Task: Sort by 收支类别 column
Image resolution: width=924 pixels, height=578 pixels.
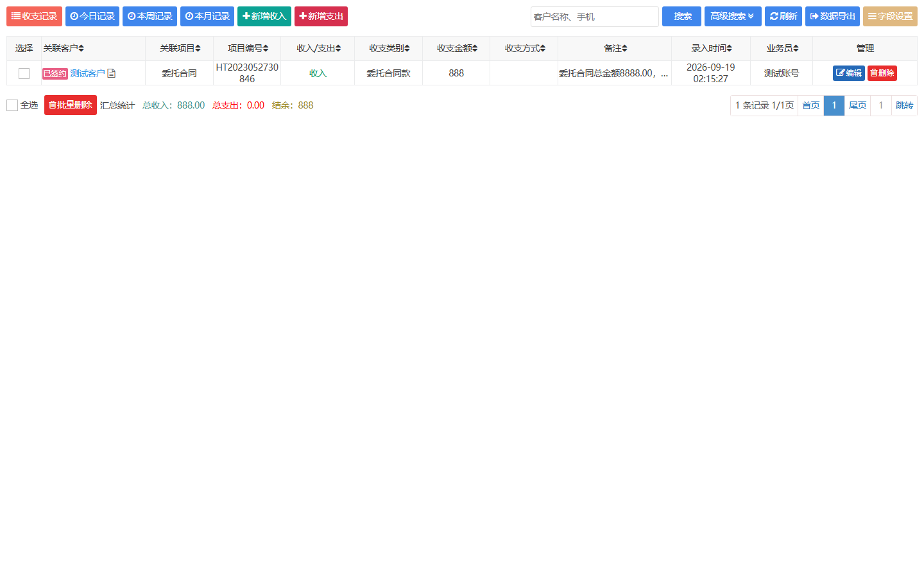Action: 389,48
